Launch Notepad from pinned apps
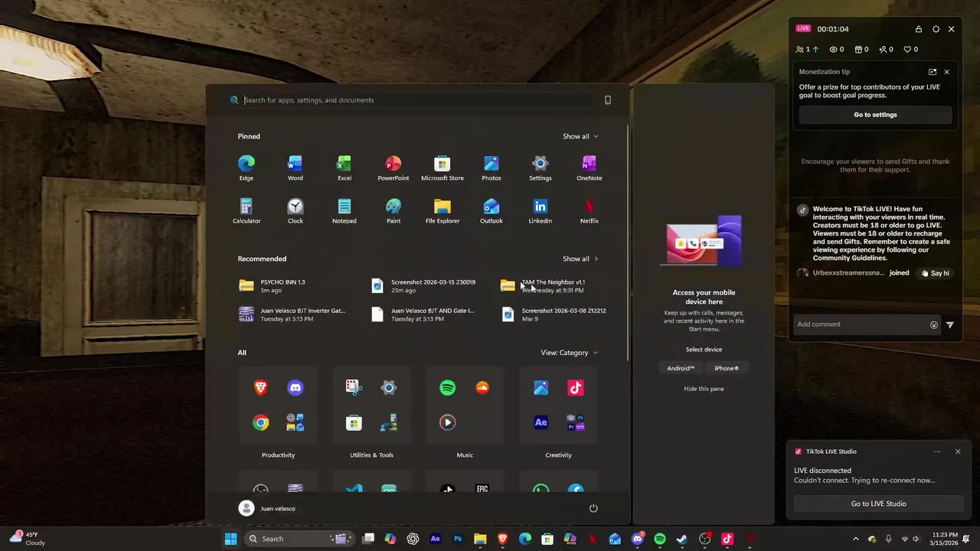The width and height of the screenshot is (980, 551). click(x=344, y=210)
